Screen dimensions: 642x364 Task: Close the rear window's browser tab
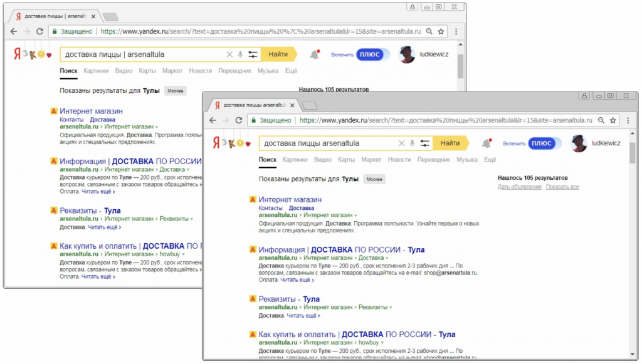point(93,17)
